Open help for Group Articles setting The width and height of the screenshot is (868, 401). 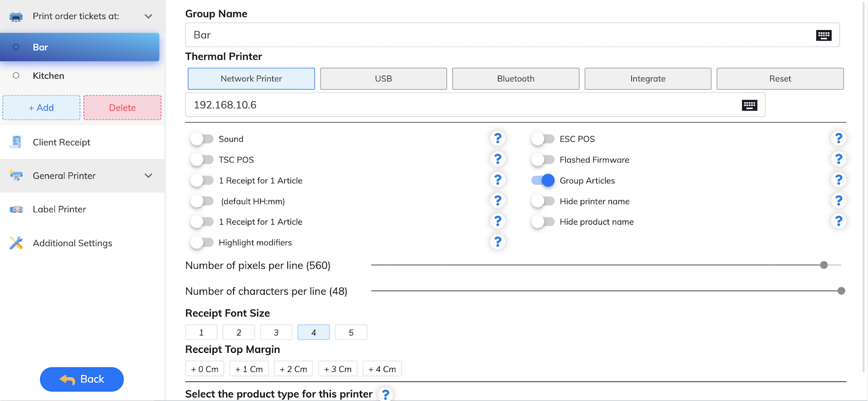coord(838,180)
